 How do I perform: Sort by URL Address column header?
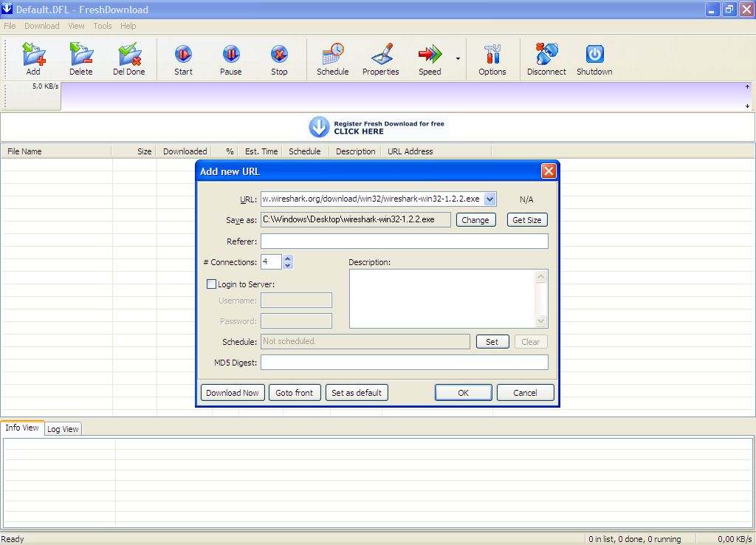(x=437, y=151)
